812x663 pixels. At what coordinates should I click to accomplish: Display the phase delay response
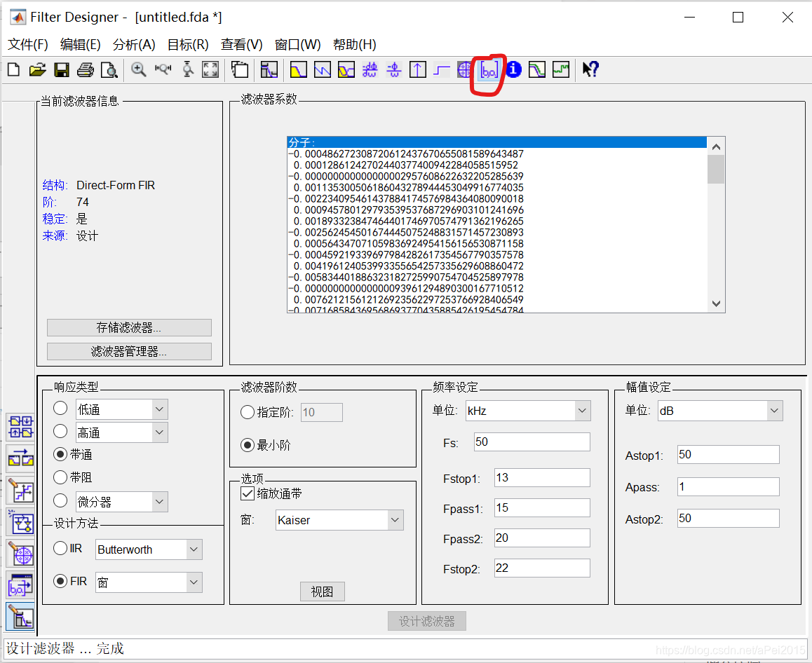[393, 69]
